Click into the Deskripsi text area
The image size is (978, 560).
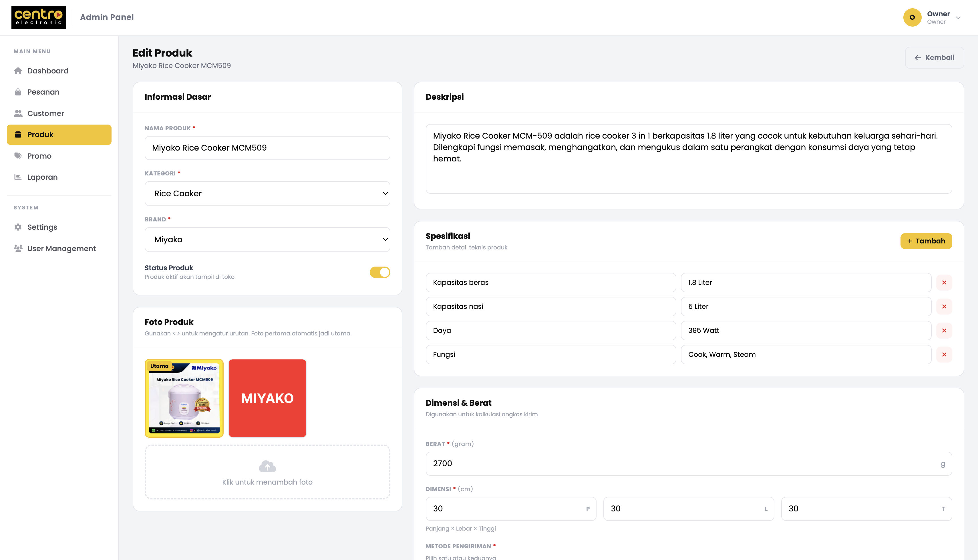click(x=689, y=159)
